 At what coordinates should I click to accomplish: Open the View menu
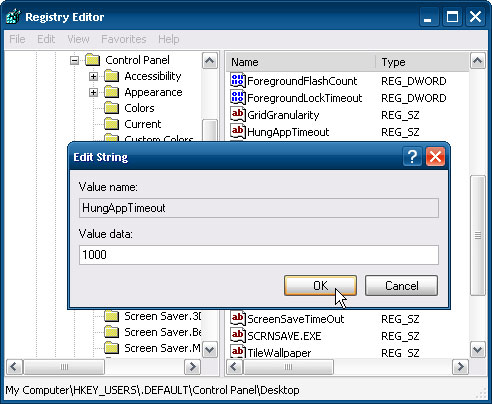coord(78,39)
